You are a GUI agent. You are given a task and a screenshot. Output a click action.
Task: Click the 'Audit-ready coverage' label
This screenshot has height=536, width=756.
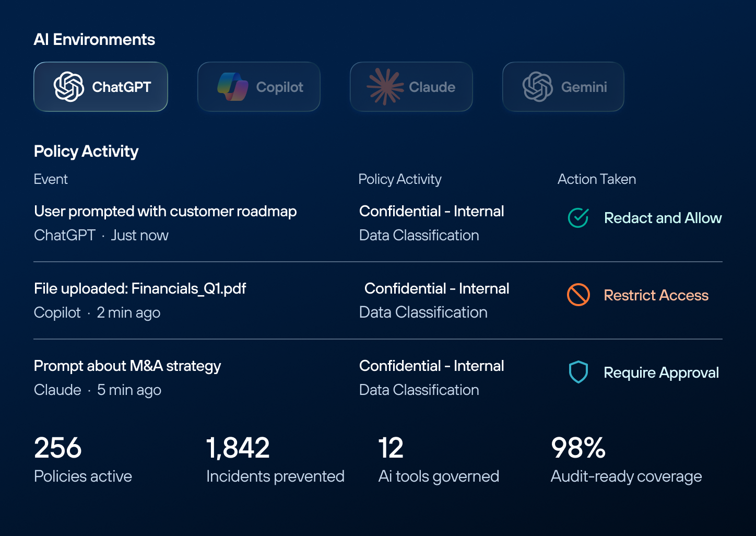click(x=627, y=476)
